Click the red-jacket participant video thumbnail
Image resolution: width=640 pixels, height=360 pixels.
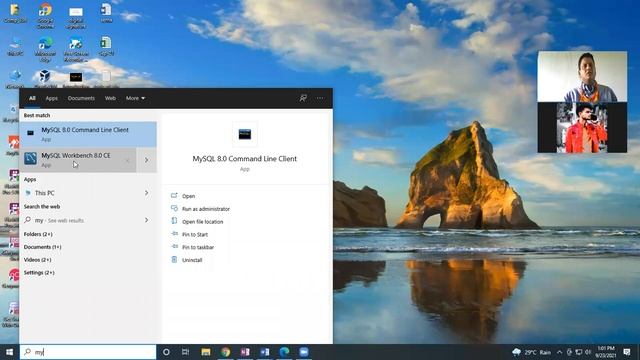pyautogui.click(x=582, y=127)
